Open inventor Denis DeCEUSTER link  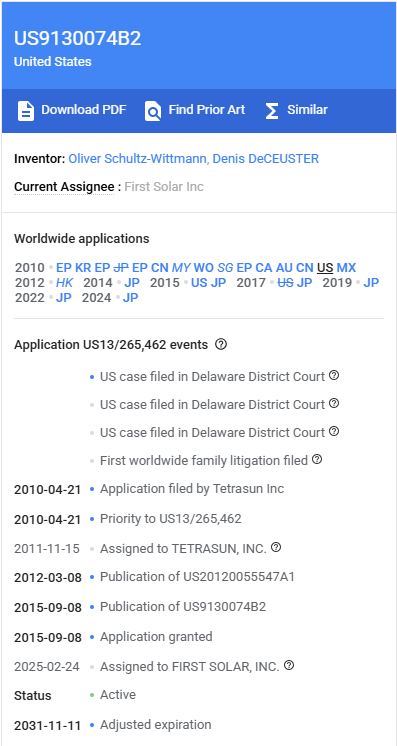click(x=266, y=158)
